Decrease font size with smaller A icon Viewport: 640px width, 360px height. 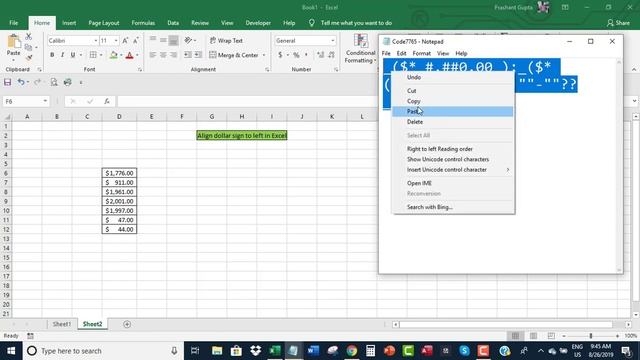point(136,40)
